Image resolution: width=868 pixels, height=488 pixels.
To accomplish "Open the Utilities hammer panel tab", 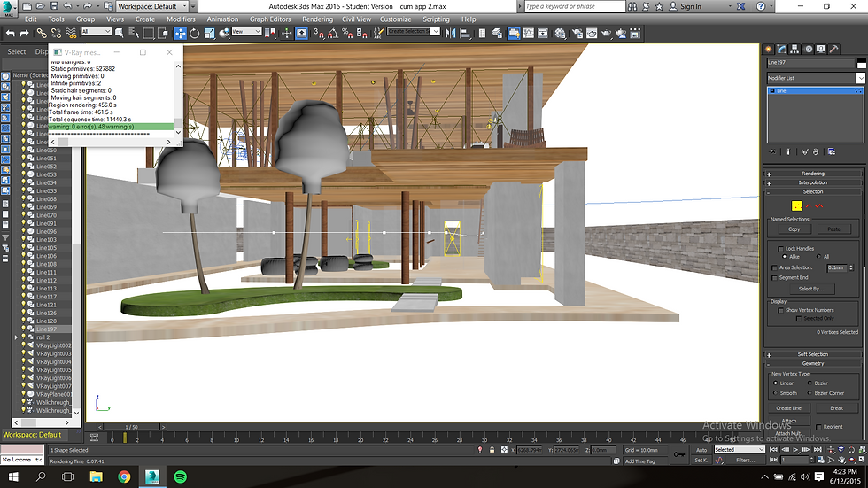I will pos(833,50).
